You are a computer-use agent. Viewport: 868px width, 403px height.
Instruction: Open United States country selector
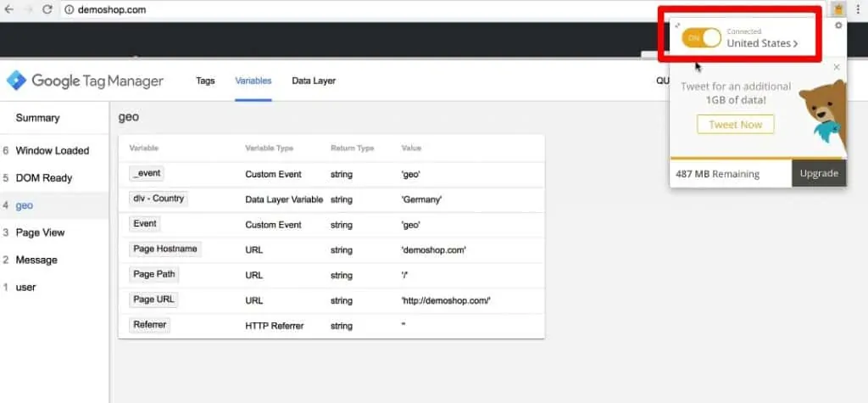click(762, 43)
